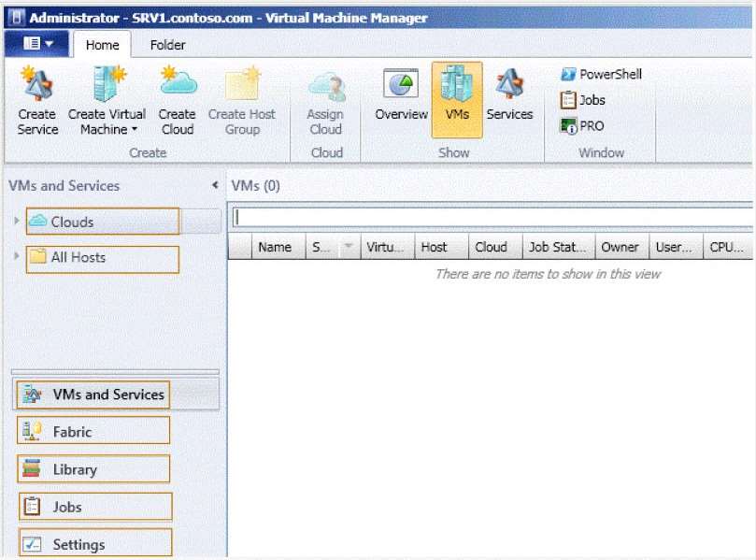Screen dimensions: 756x560
Task: Open the Jobs window from ribbon
Action: click(x=582, y=100)
